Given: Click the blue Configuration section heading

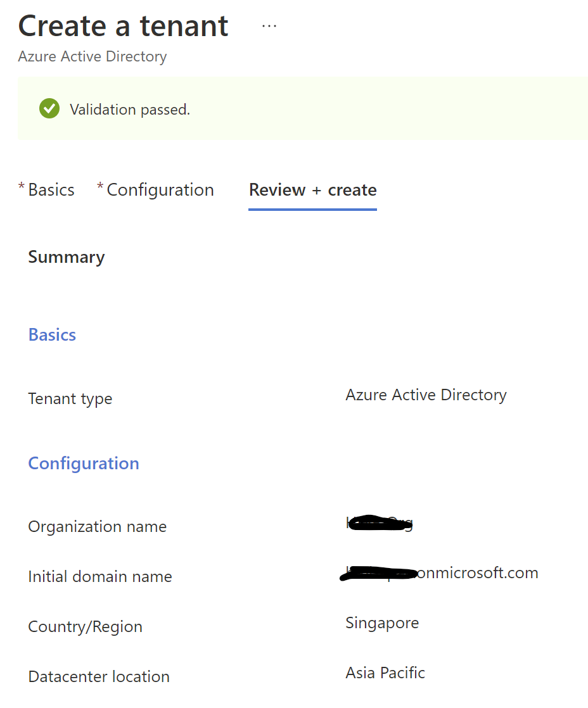Looking at the screenshot, I should click(84, 463).
